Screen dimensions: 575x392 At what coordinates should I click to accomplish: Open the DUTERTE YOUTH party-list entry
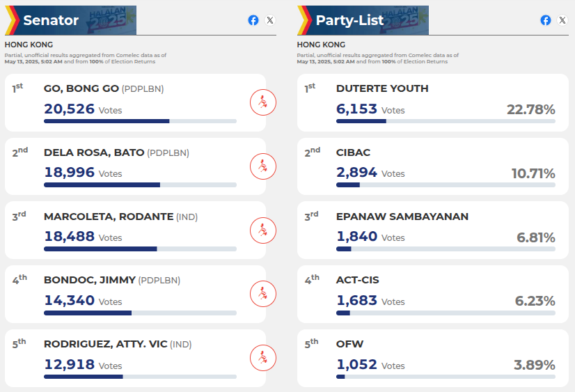382,88
